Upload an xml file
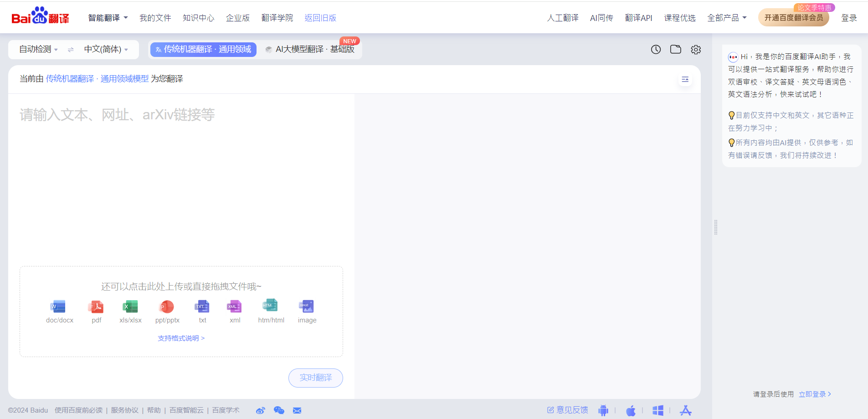The height and width of the screenshot is (419, 868). coord(235,312)
